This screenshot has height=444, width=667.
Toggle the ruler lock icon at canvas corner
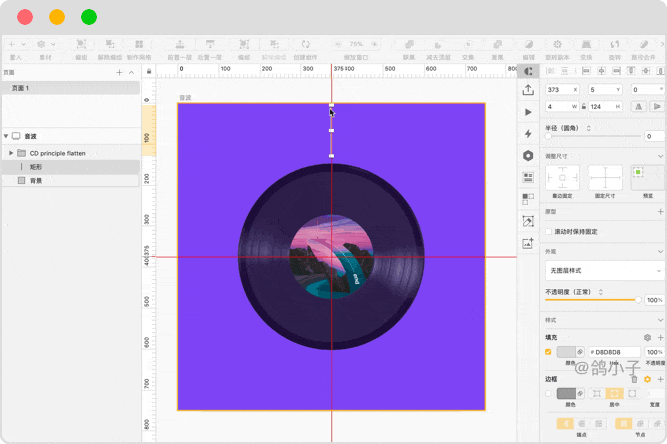click(x=149, y=71)
